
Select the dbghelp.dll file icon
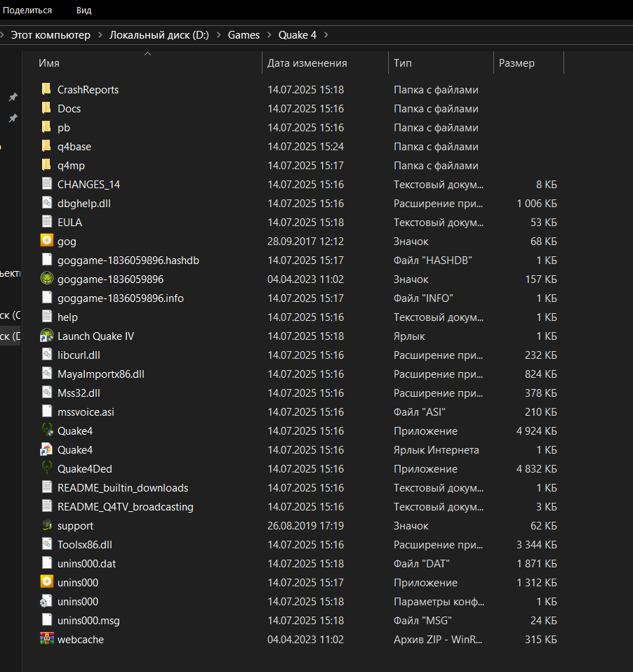click(x=47, y=203)
